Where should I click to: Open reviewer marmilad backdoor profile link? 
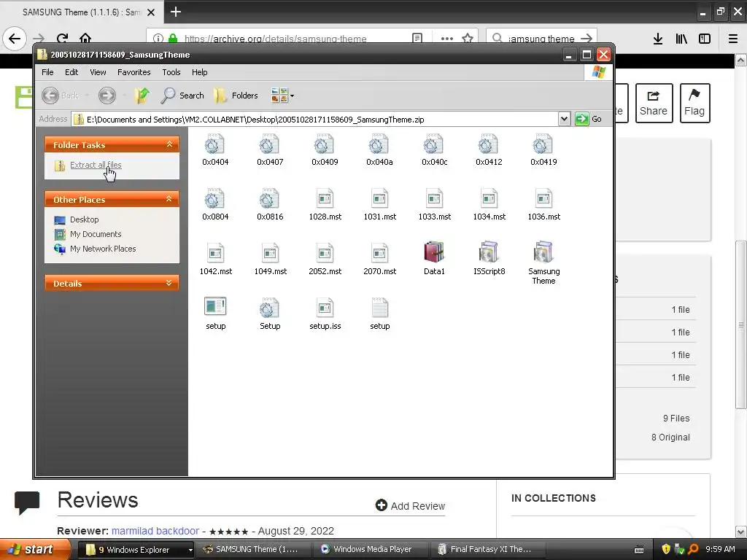(155, 531)
